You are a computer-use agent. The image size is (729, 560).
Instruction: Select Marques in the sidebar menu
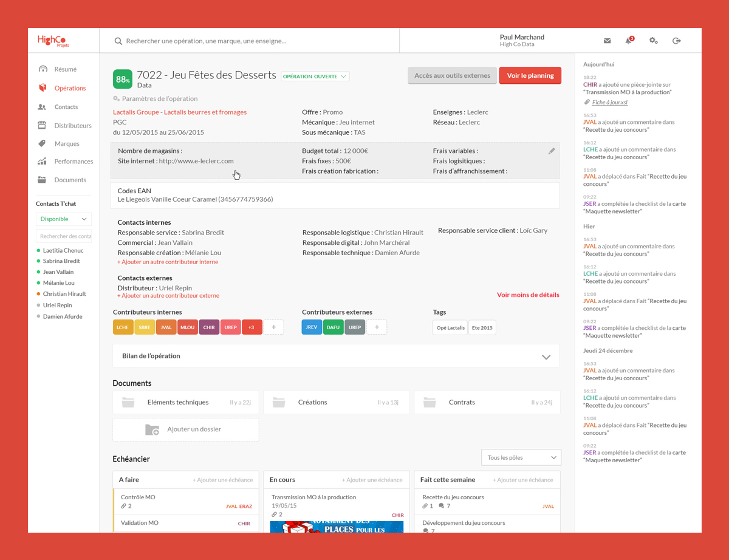tap(67, 144)
